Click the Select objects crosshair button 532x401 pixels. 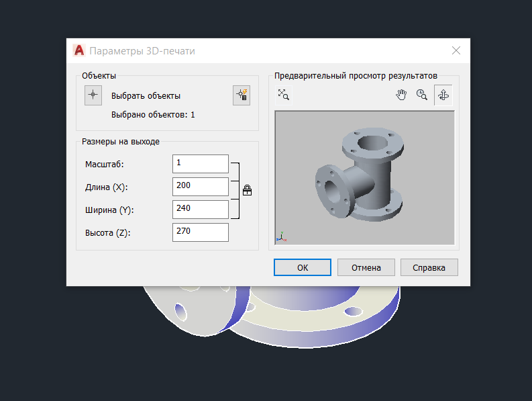[x=93, y=95]
